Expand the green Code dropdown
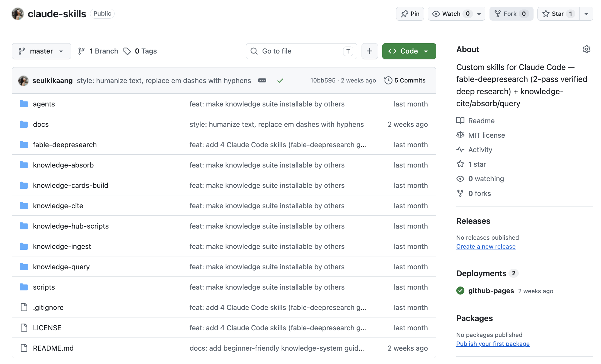Screen dimensions: 601x364 (409, 51)
